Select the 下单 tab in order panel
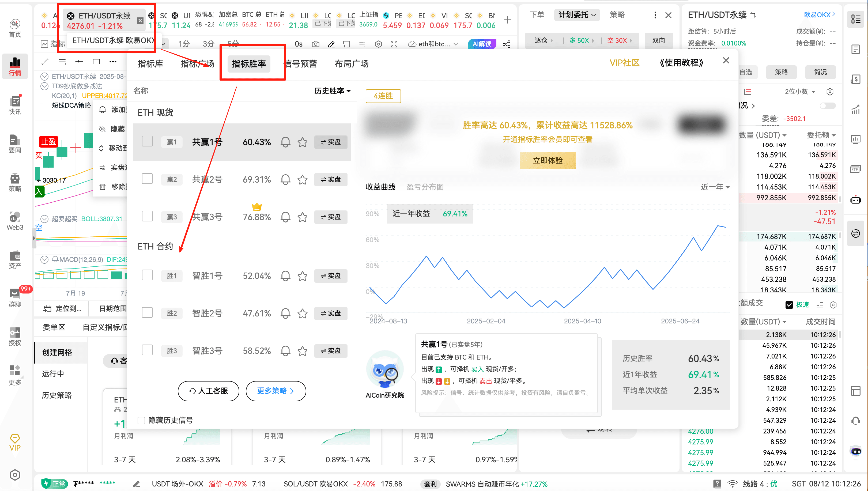This screenshot has width=868, height=491. (x=537, y=15)
